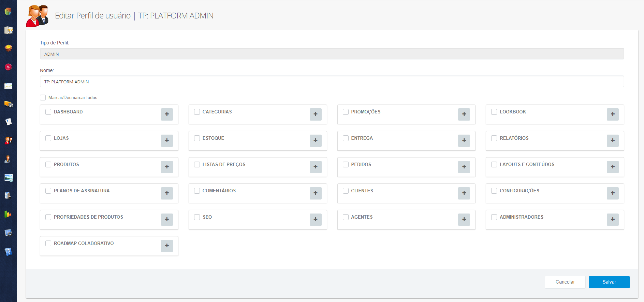
Task: Expand the ENTREGA plus button
Action: pos(464,141)
